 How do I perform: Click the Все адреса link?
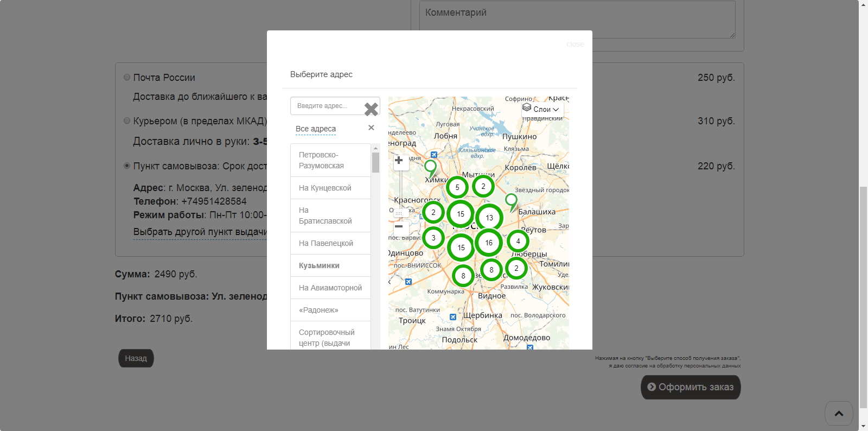pos(316,129)
